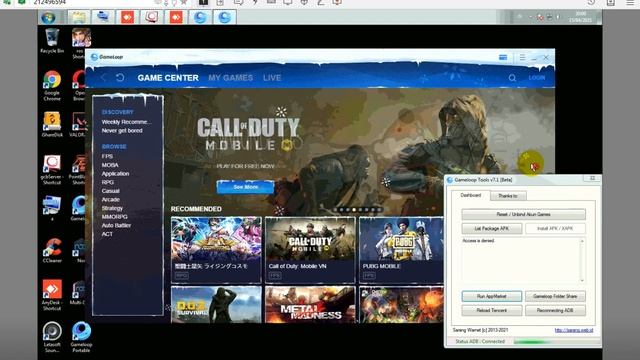
Task: Launch Gameloop Portable from the desktop
Action: coord(81,338)
